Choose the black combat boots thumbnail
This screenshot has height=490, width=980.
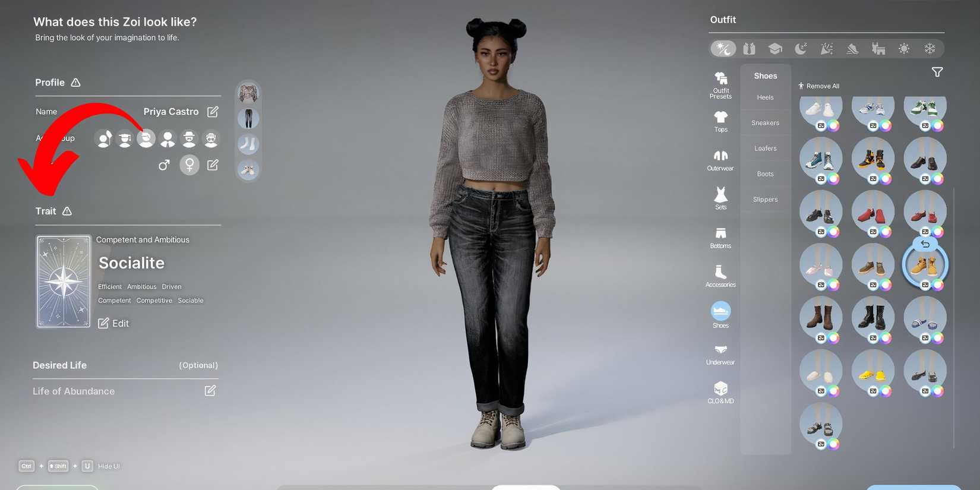click(x=872, y=316)
